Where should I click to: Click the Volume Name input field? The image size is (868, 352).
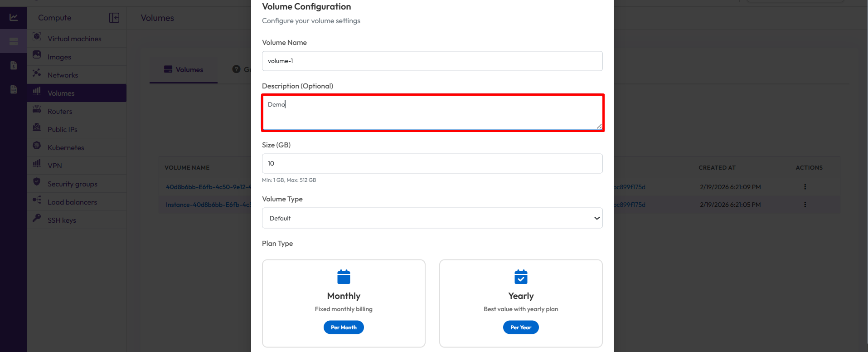(x=432, y=61)
